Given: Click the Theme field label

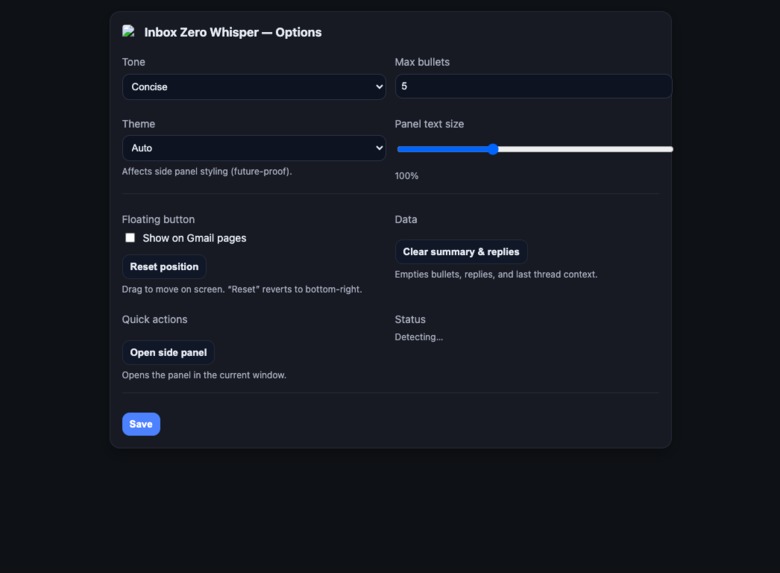Looking at the screenshot, I should [x=138, y=124].
